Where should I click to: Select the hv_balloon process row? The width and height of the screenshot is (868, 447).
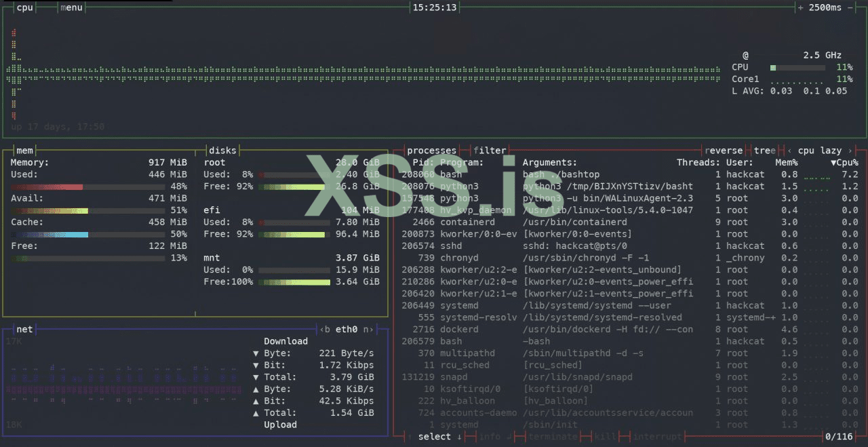(630, 401)
